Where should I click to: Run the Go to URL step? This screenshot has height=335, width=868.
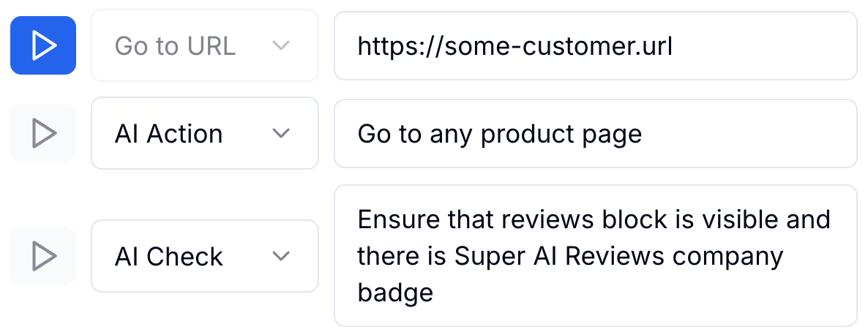tap(43, 45)
